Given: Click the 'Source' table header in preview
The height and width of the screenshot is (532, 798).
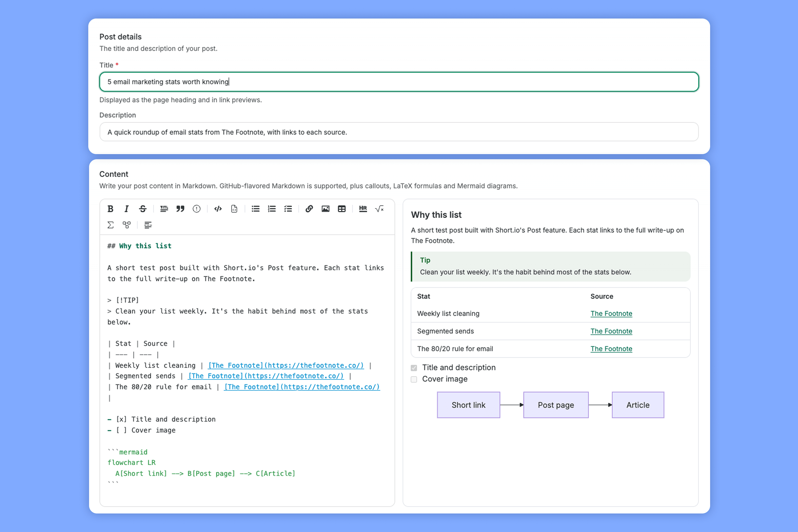Looking at the screenshot, I should click(602, 296).
